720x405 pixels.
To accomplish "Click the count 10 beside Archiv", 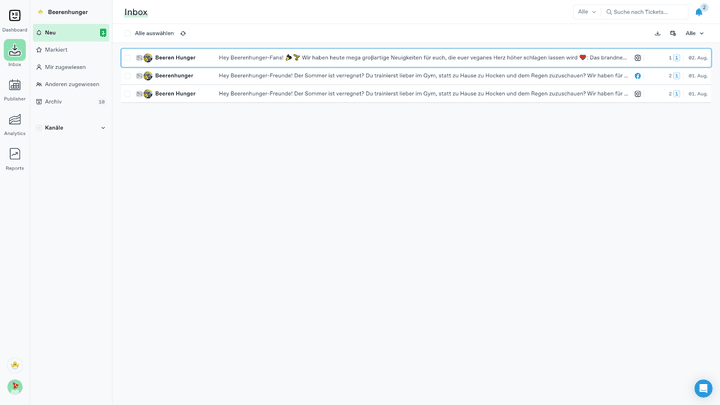I will point(101,102).
